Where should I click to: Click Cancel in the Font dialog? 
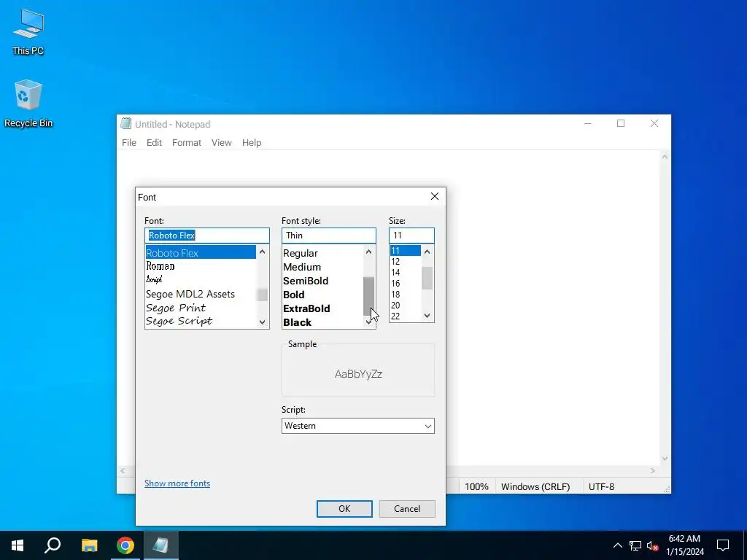point(407,508)
